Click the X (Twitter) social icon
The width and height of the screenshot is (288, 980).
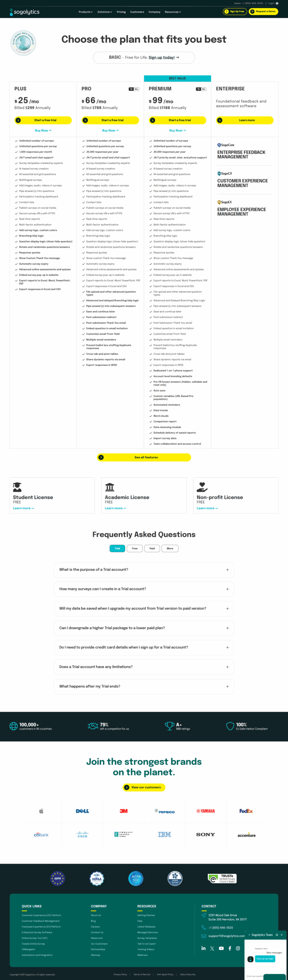click(x=212, y=948)
